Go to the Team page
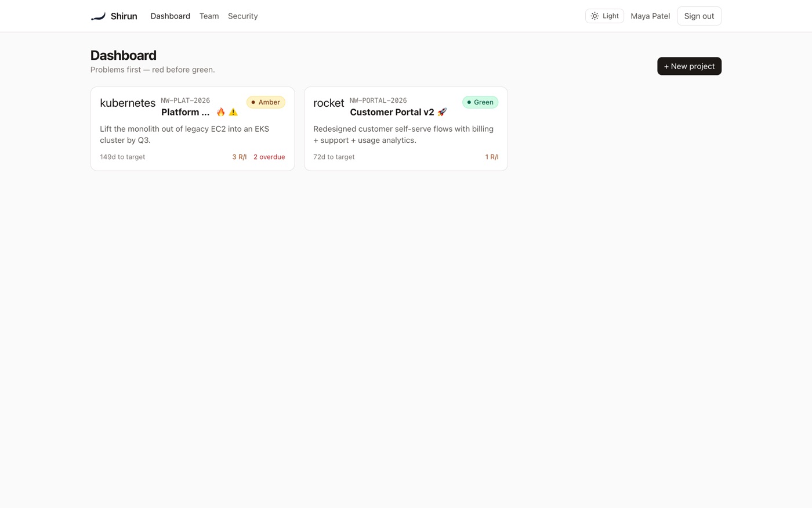The height and width of the screenshot is (508, 812). pyautogui.click(x=209, y=16)
